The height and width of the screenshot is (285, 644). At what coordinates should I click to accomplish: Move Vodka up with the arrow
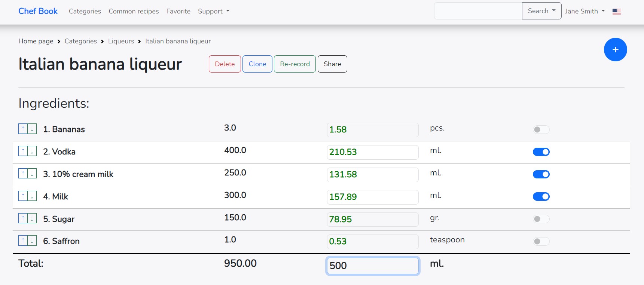(23, 151)
